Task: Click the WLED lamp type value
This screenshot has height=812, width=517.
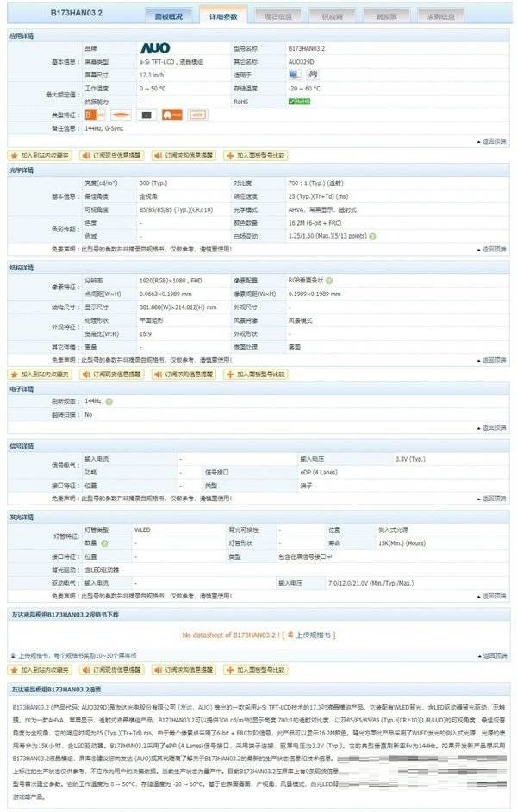Action: point(142,530)
